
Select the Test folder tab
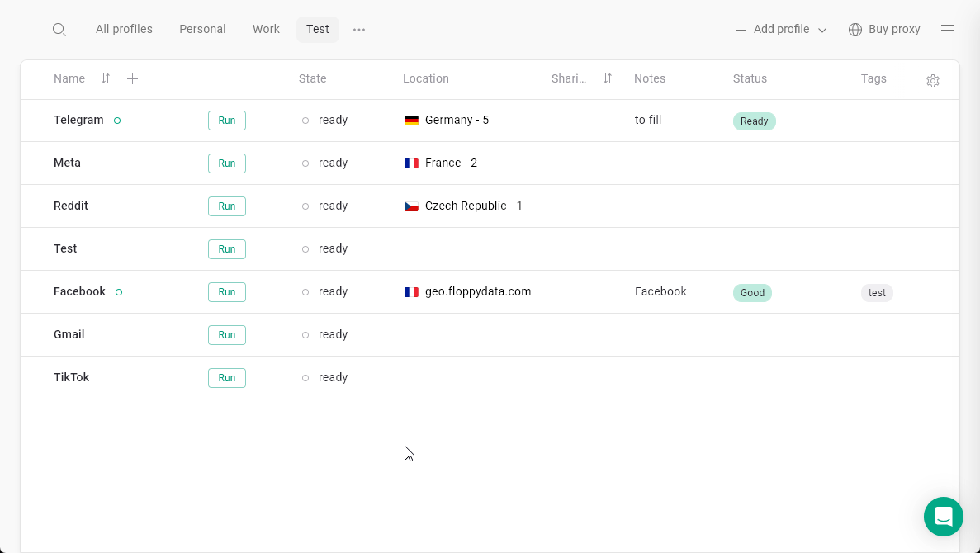coord(318,30)
